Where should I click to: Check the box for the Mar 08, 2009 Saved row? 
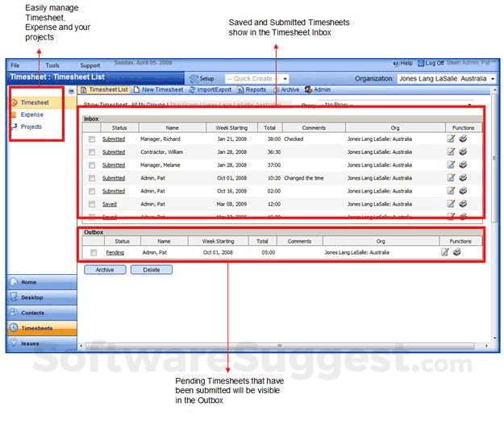92,204
